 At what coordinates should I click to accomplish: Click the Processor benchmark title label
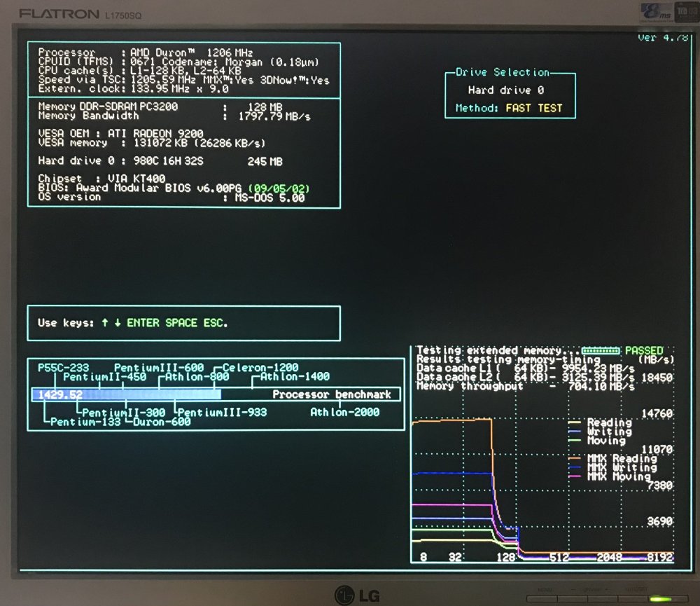[x=331, y=394]
